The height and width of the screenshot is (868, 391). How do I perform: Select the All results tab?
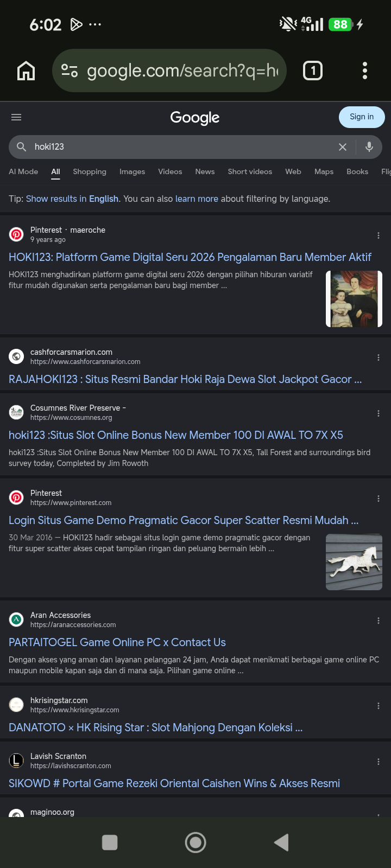[x=55, y=171]
